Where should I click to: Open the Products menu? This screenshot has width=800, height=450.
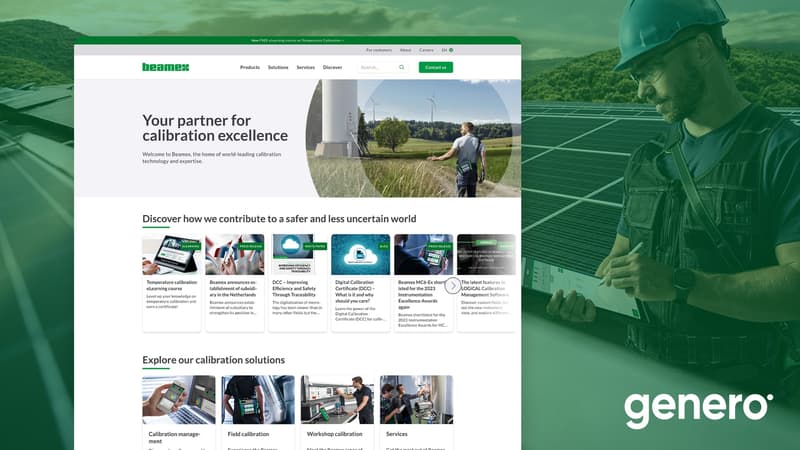coord(250,67)
